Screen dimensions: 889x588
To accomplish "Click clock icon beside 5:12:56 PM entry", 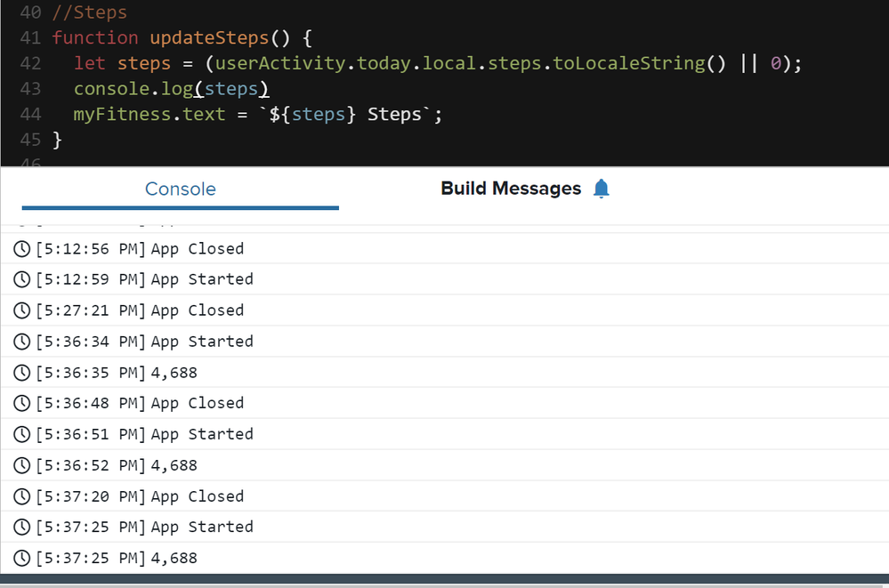I will click(x=22, y=249).
